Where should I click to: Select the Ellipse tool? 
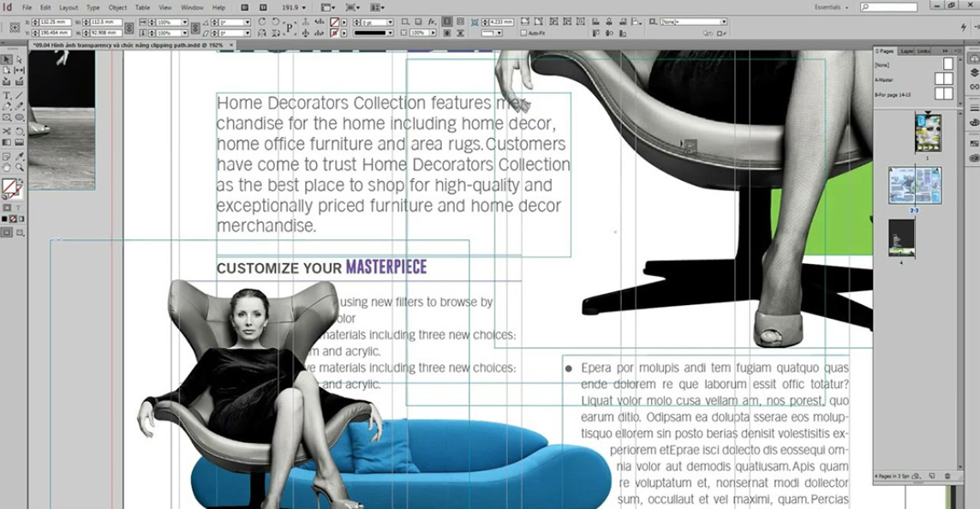click(x=20, y=117)
